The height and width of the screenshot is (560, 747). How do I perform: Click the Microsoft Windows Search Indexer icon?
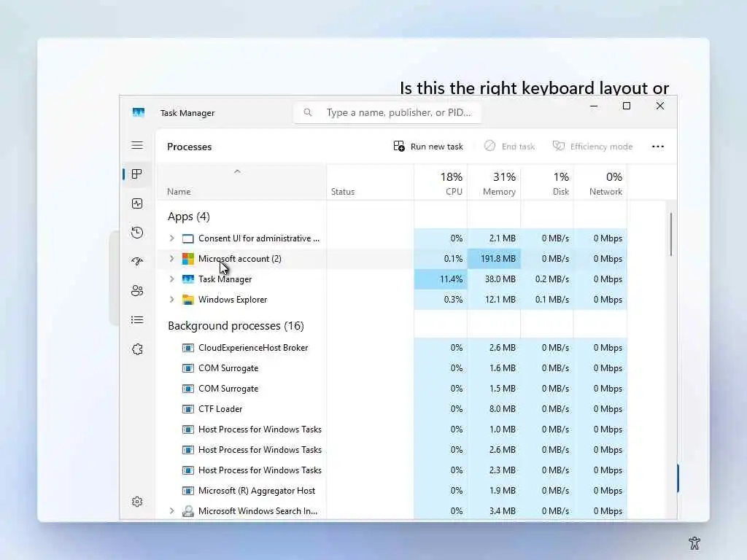point(188,511)
